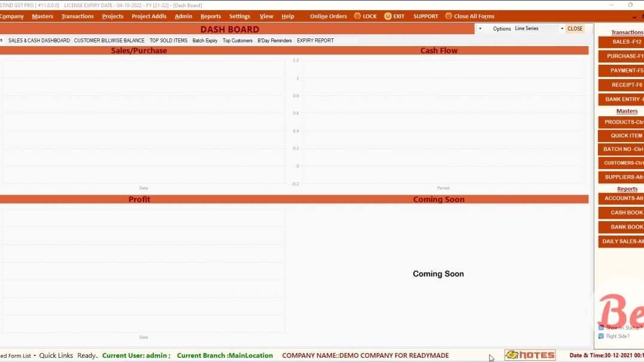Click the CLOSE button near Options

(574, 28)
